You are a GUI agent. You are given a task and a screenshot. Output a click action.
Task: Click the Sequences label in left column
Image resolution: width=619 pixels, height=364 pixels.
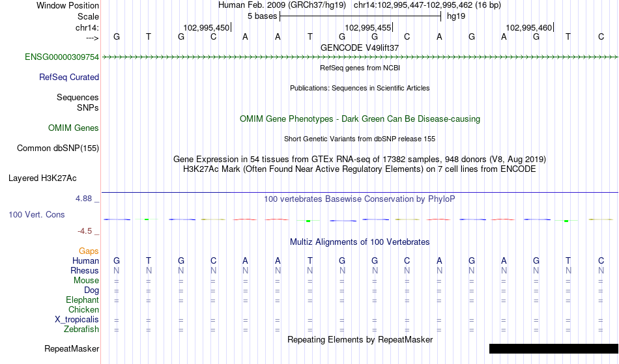tap(78, 98)
